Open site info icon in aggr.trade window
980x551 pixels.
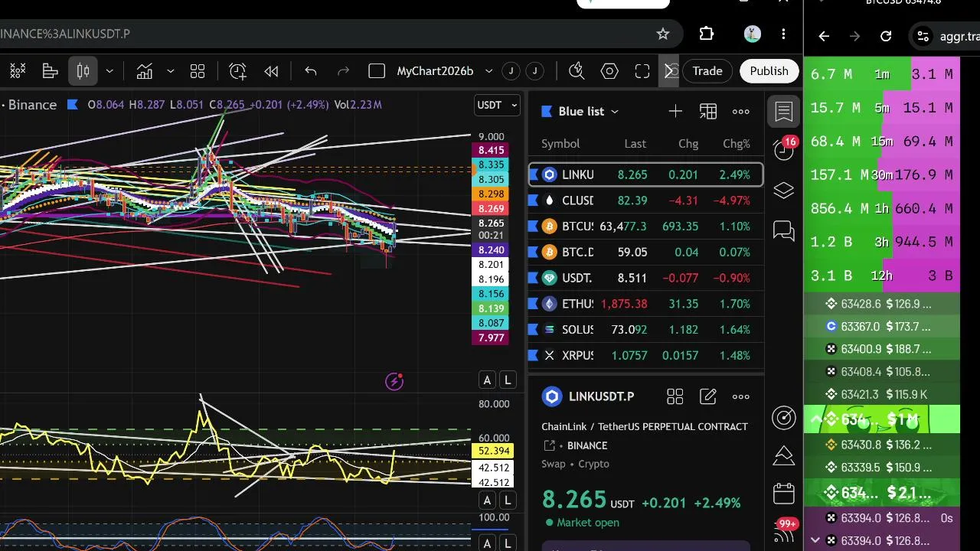tap(923, 36)
